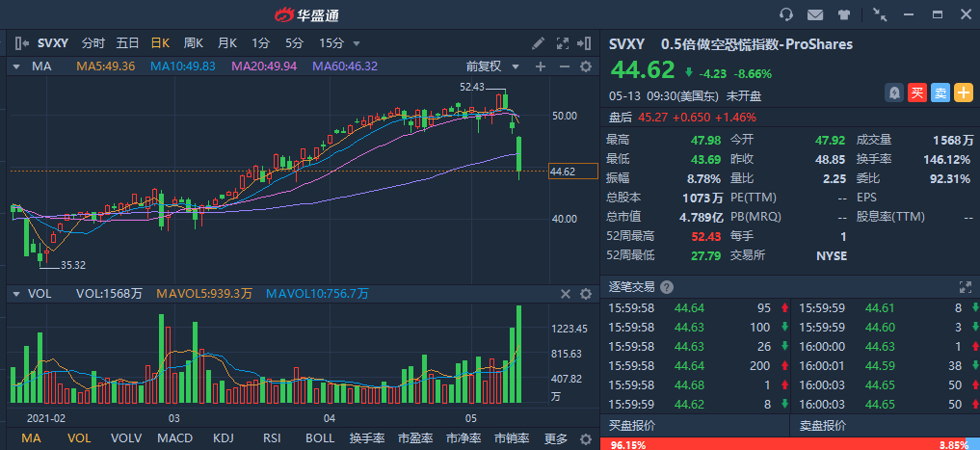Click the SVXY ticker label in the chart toolbar
The width and height of the screenshot is (980, 450).
52,43
